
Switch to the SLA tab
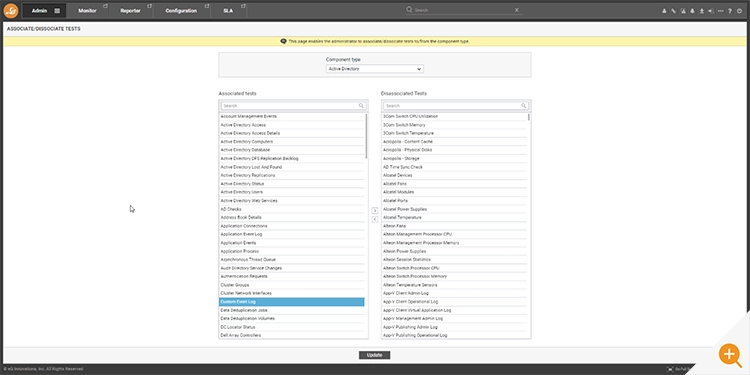228,11
